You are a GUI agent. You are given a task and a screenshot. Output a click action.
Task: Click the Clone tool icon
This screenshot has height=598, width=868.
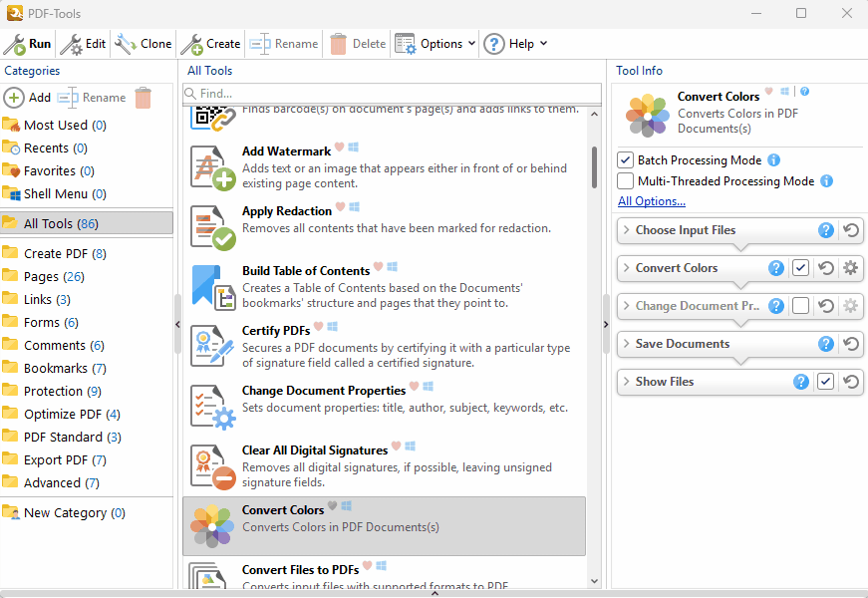(x=126, y=44)
